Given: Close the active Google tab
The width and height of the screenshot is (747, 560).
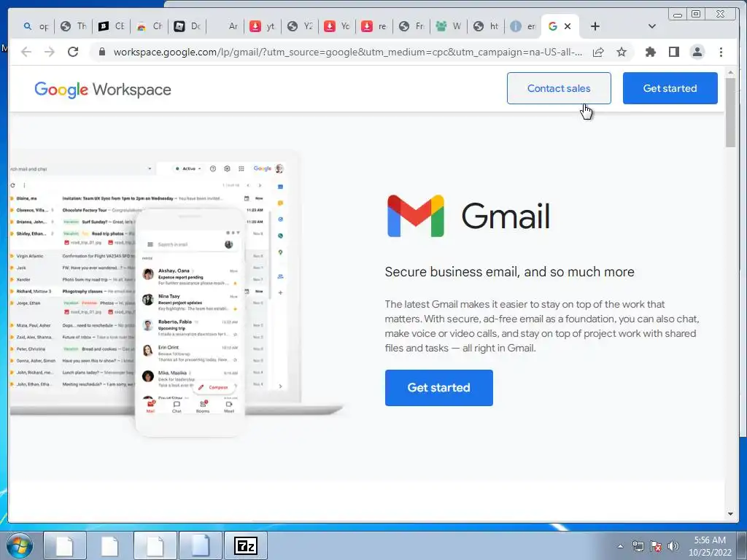Looking at the screenshot, I should point(568,26).
